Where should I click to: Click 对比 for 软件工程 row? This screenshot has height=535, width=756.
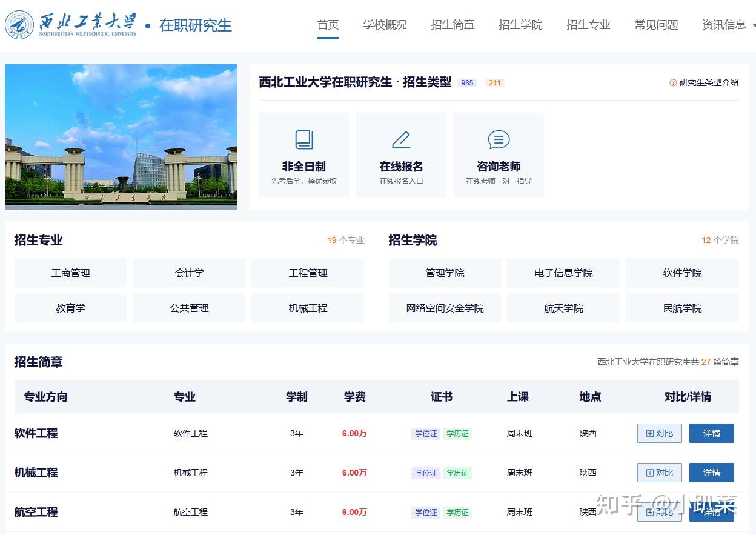[660, 433]
